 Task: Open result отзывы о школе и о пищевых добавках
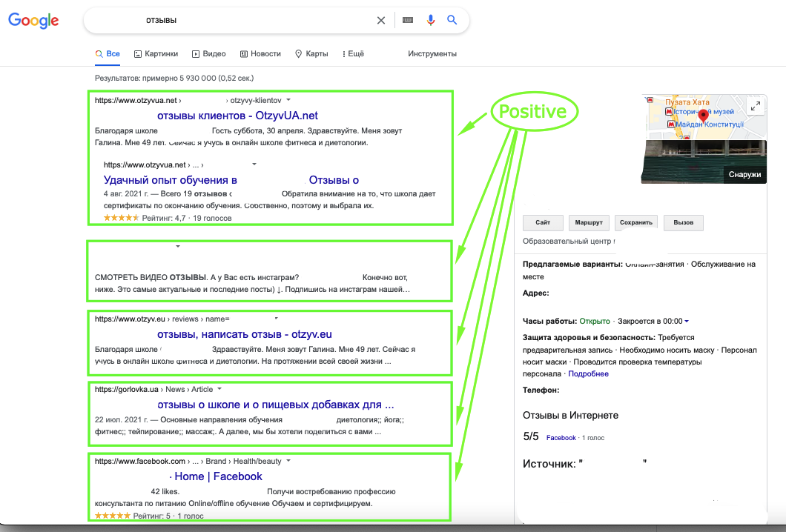coord(276,405)
